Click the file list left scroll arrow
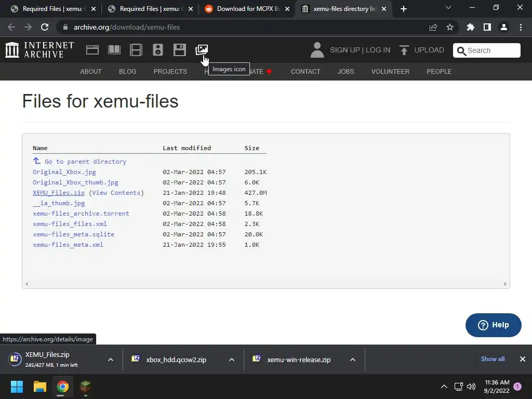The image size is (532, 399). pos(26,284)
